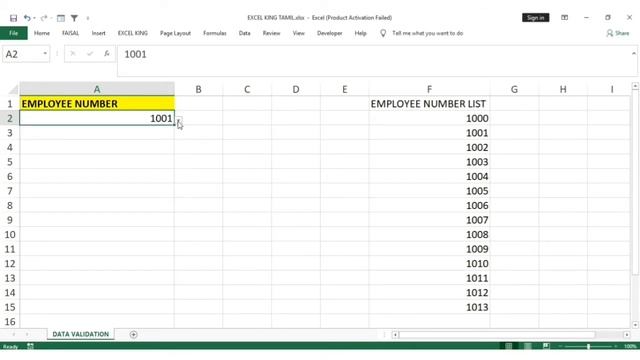The width and height of the screenshot is (640, 360).
Task: Click the macro recording icon in status bar
Action: (x=30, y=346)
